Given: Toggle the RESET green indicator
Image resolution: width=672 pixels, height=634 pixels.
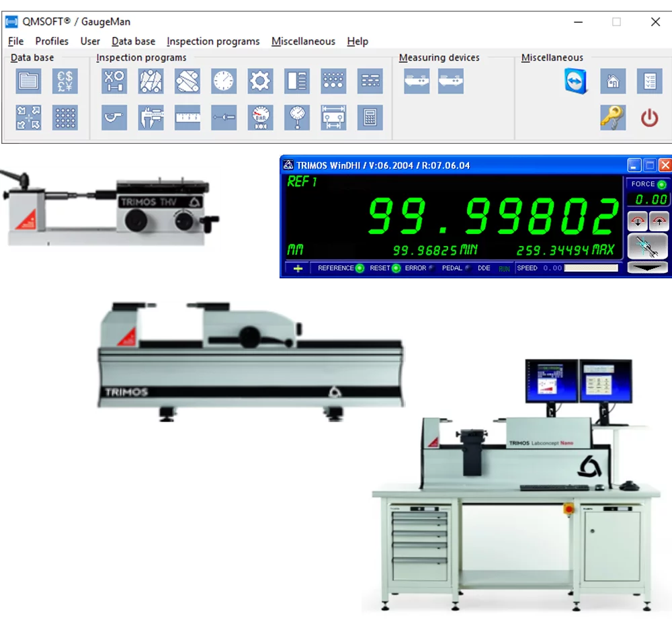Looking at the screenshot, I should [x=396, y=268].
